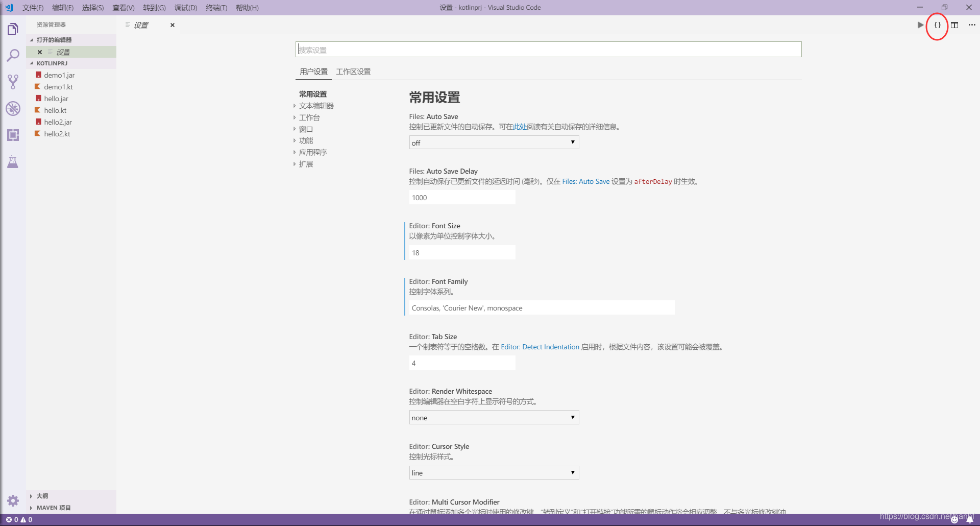Click the errors and warnings status indicator
Screen dimensions: 980x526
click(x=19, y=519)
